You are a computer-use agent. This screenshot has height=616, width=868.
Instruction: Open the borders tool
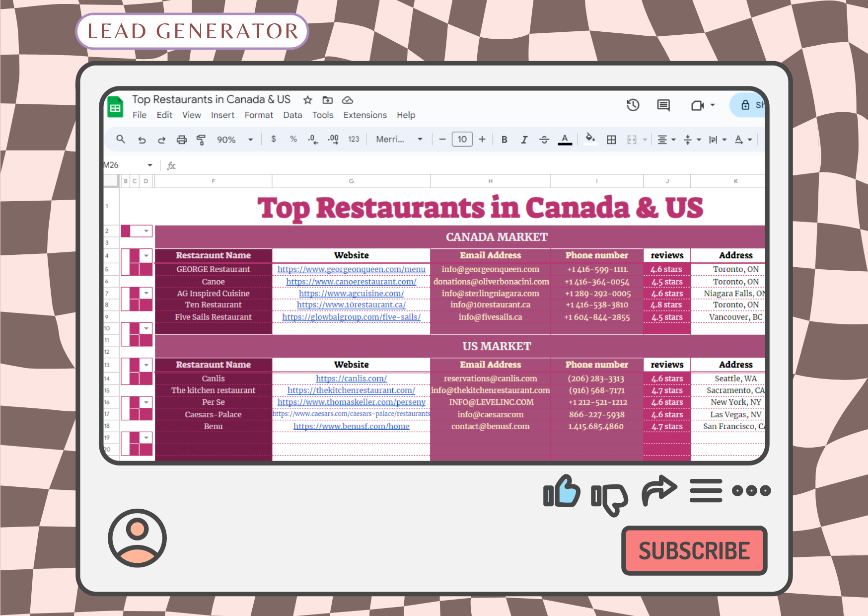click(x=611, y=140)
